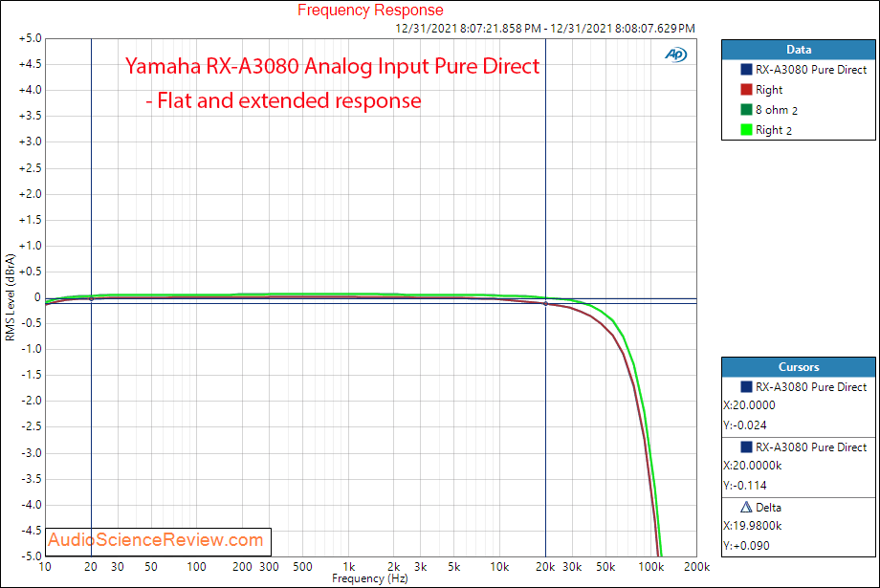
Task: Click the "-2.5" tick on the level axis
Action: (x=32, y=426)
